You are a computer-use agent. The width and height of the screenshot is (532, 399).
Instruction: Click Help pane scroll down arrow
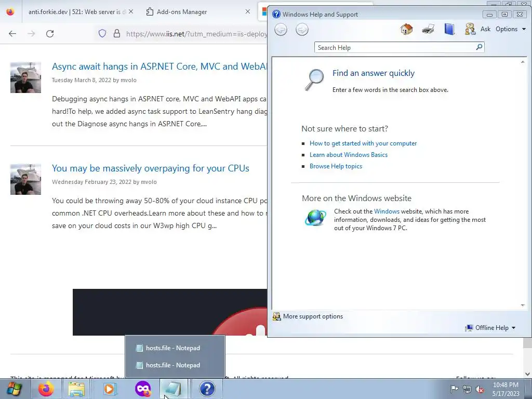523,305
